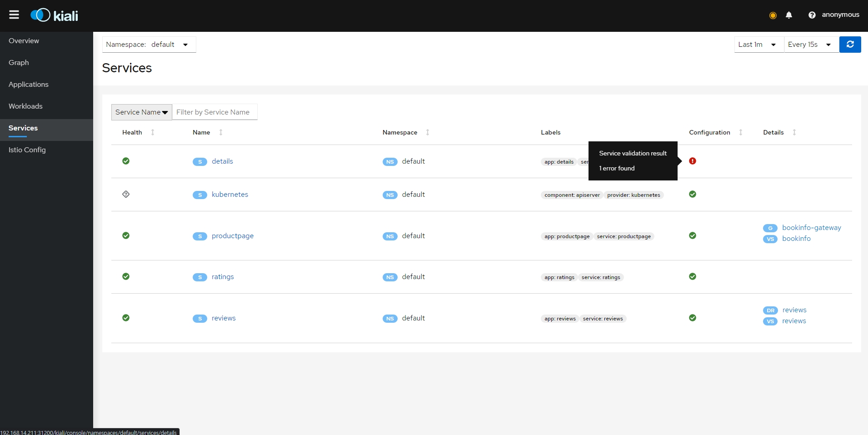Screen dimensions: 868x435
Task: Open the Namespace dropdown
Action: (149, 45)
